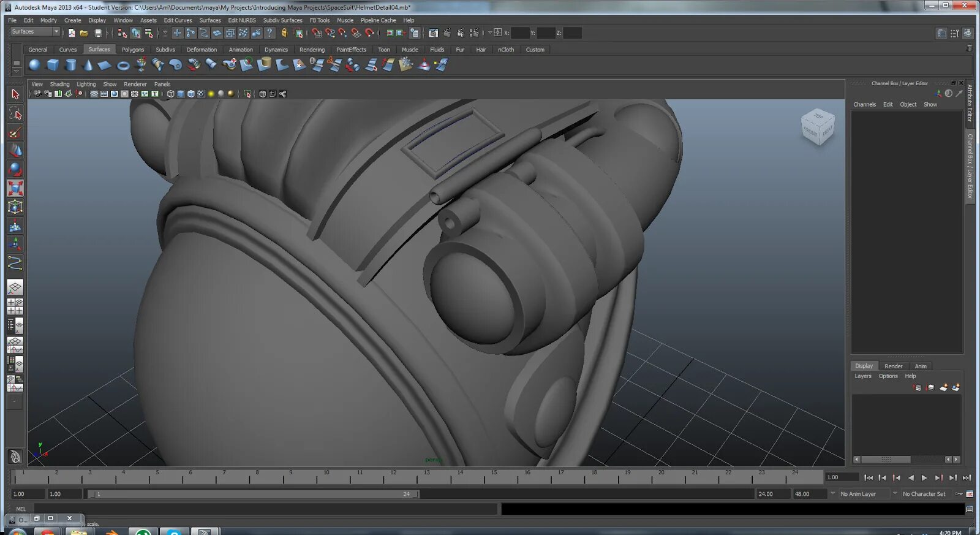Toggle Make Live magnet icon

click(369, 33)
